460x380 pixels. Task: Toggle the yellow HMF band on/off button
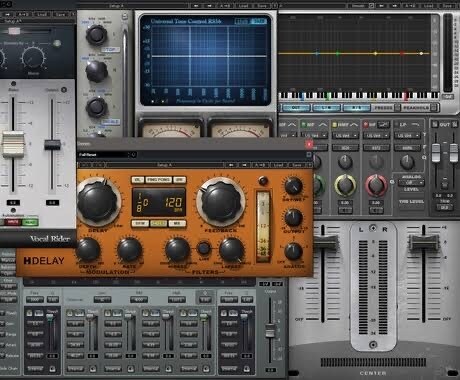pos(335,125)
